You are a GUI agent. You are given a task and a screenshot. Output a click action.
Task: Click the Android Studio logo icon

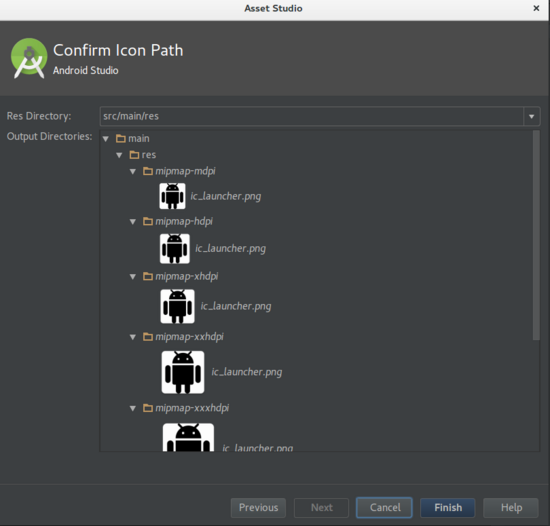click(29, 58)
